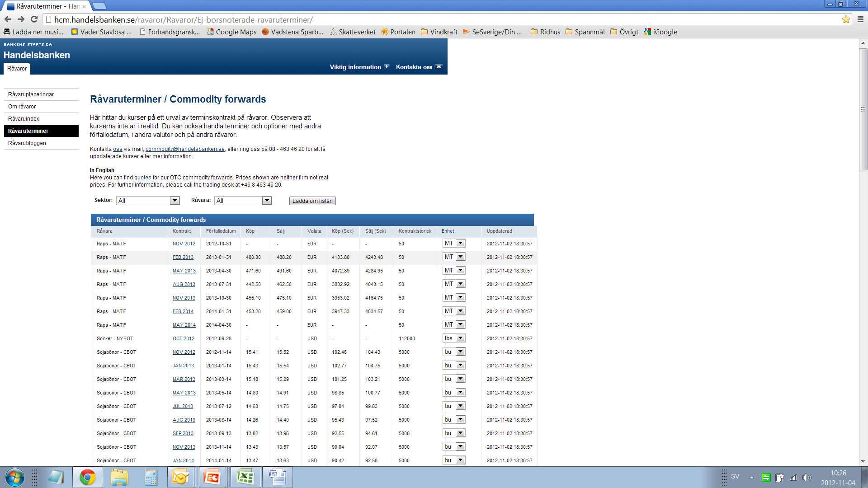Open the Övrigt bookmark folder
This screenshot has width=868, height=488.
click(x=624, y=32)
